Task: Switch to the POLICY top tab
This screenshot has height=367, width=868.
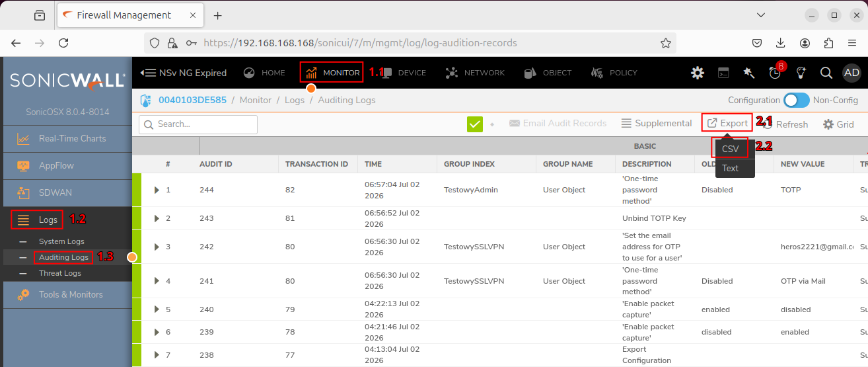Action: coord(614,73)
